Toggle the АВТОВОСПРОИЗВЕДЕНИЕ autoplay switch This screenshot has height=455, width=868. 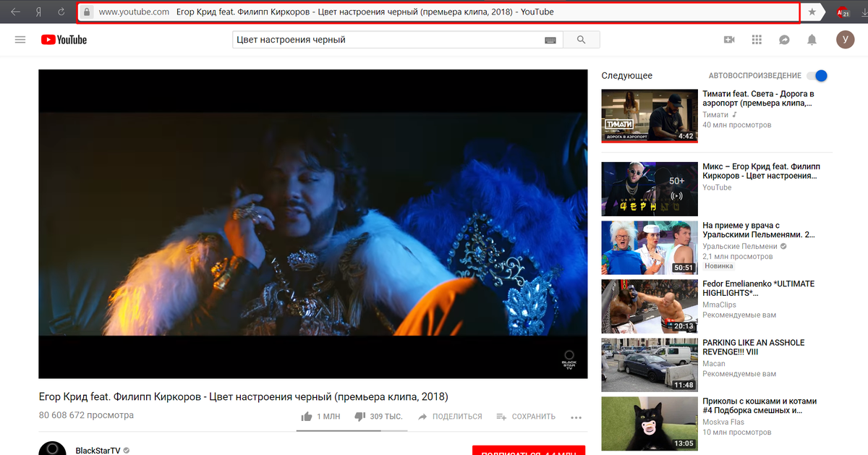817,75
